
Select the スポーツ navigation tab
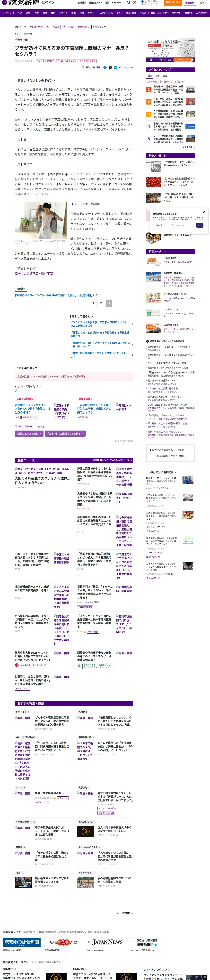63,13
